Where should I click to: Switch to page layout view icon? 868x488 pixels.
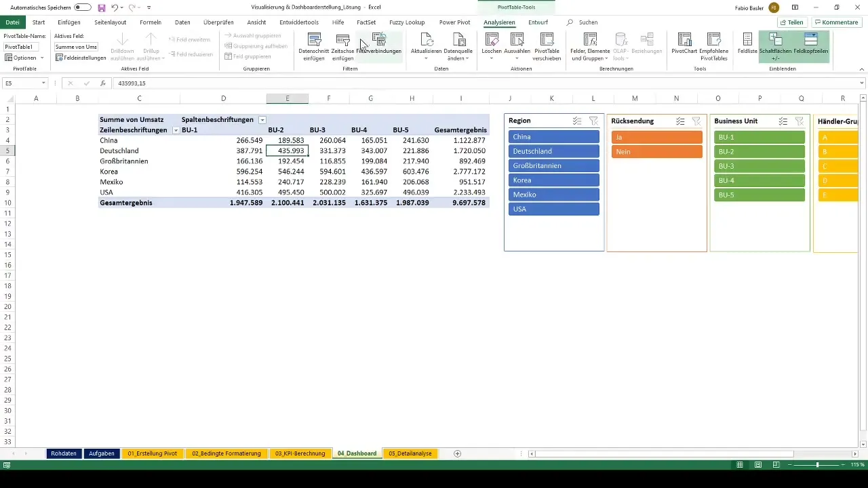[x=758, y=465]
